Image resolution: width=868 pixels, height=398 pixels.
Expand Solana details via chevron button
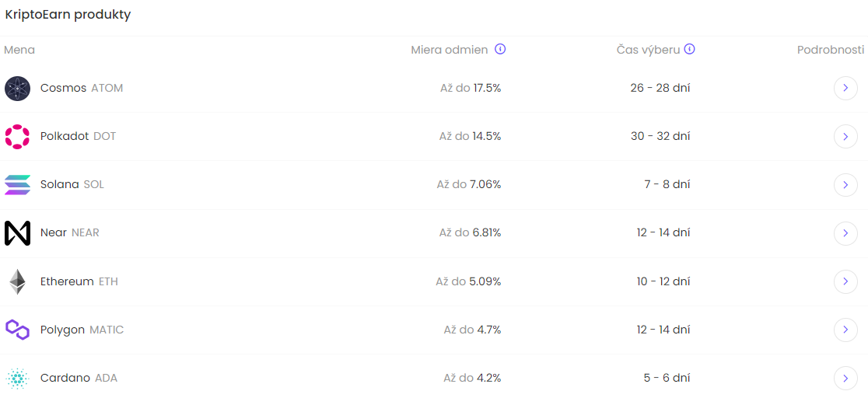coord(845,185)
